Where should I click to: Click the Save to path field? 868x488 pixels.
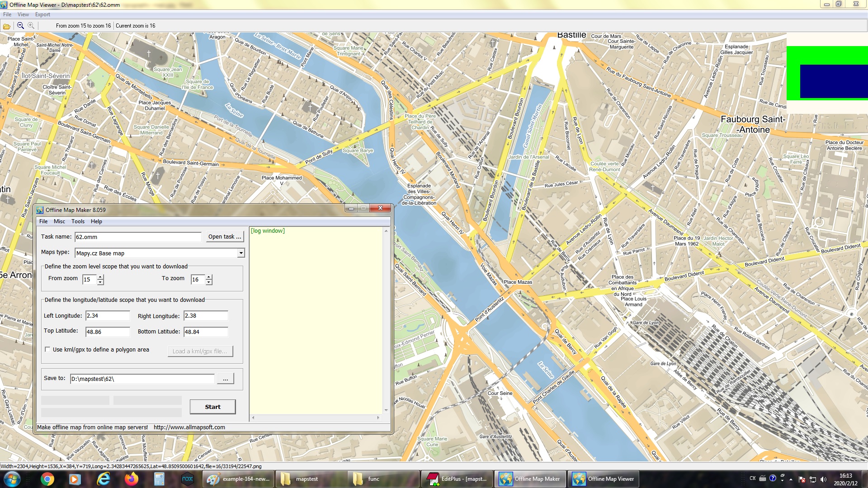(x=142, y=379)
